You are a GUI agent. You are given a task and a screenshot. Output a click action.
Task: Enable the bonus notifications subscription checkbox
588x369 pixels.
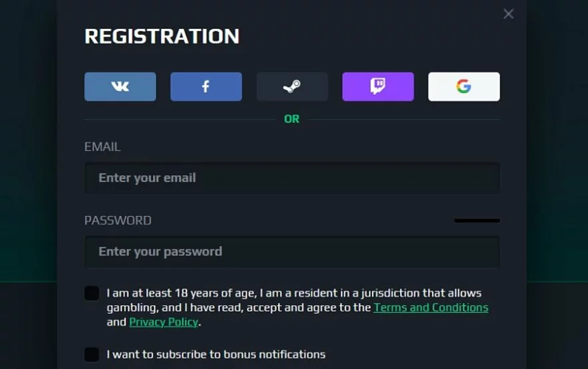(92, 354)
